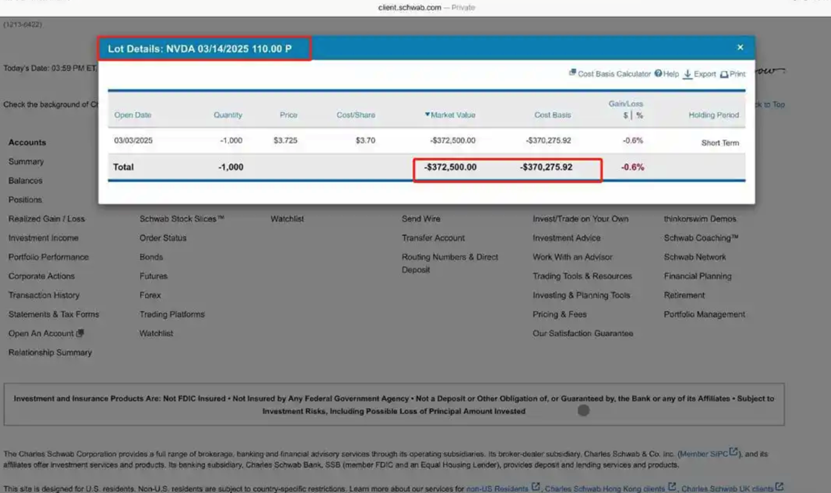The height and width of the screenshot is (493, 831).
Task: Open the Cost Basis Calculator
Action: (x=614, y=74)
